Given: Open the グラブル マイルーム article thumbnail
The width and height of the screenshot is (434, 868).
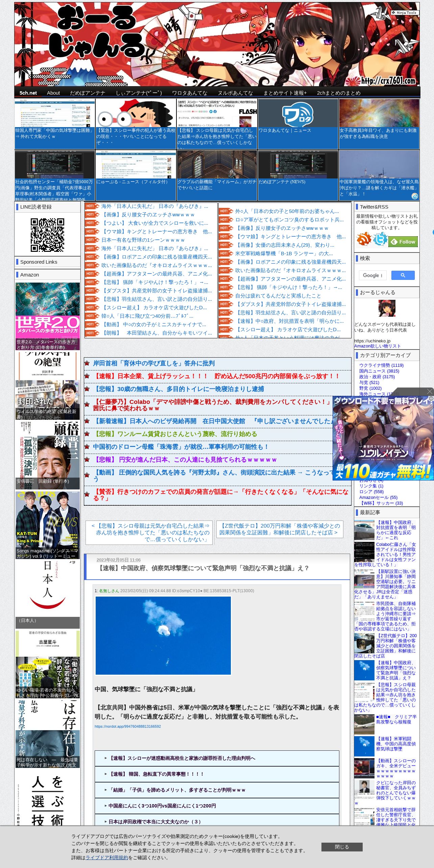Looking at the screenshot, I should [217, 175].
